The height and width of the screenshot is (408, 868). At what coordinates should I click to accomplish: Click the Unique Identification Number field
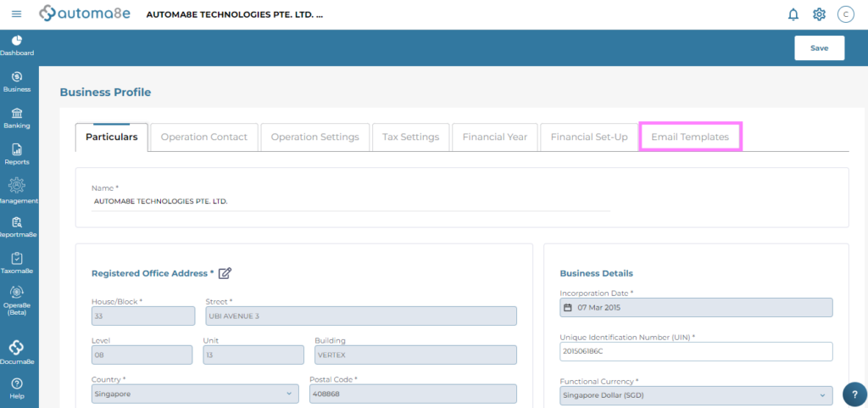[697, 351]
